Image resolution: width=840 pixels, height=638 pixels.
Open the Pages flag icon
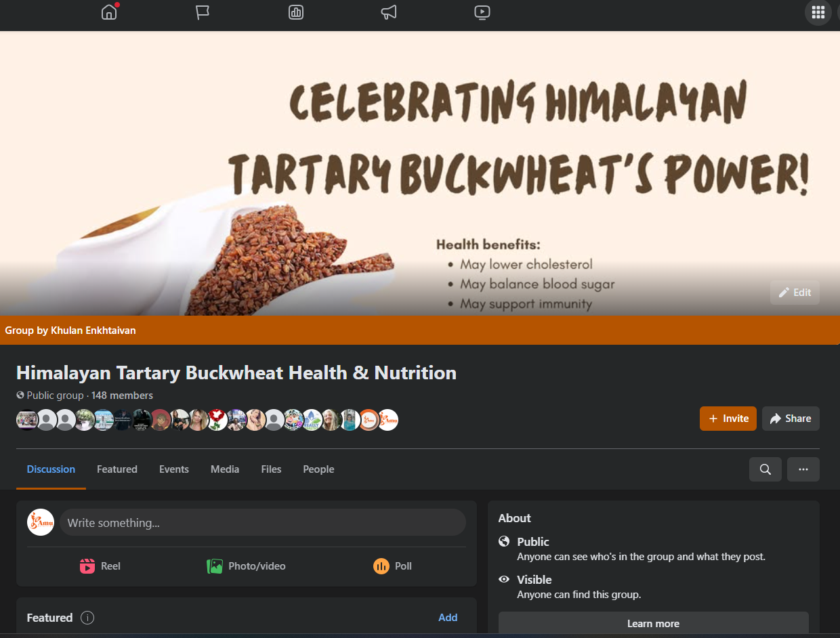[x=203, y=12]
